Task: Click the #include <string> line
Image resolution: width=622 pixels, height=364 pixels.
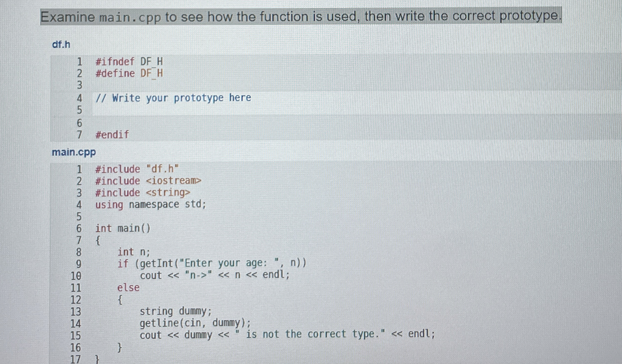Action: (x=143, y=193)
